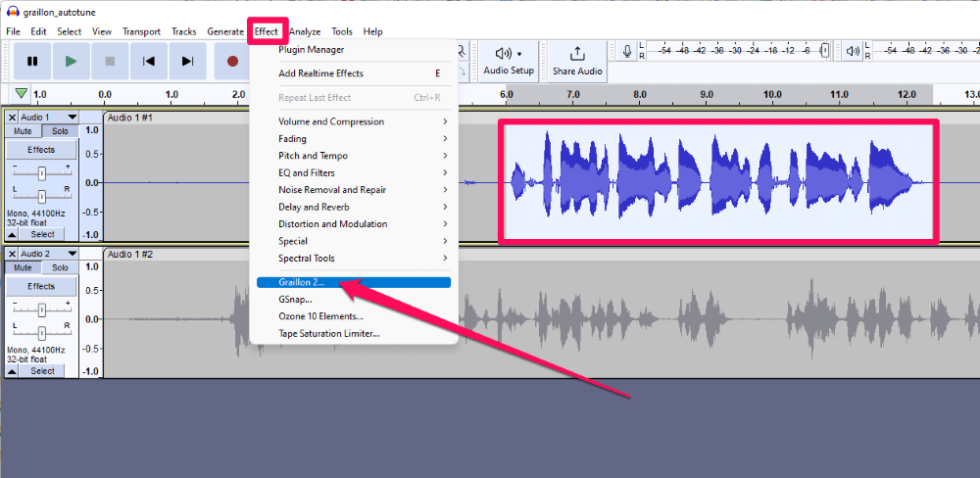Open the Analyze menu
The width and height of the screenshot is (980, 478).
(305, 31)
